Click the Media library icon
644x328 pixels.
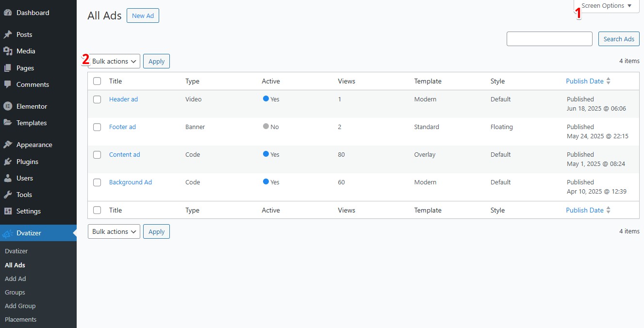8,51
